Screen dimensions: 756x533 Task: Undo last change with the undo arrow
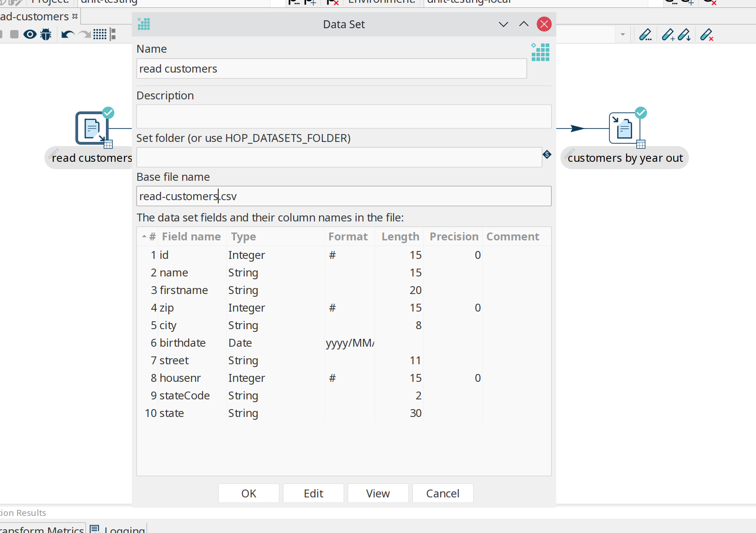68,35
